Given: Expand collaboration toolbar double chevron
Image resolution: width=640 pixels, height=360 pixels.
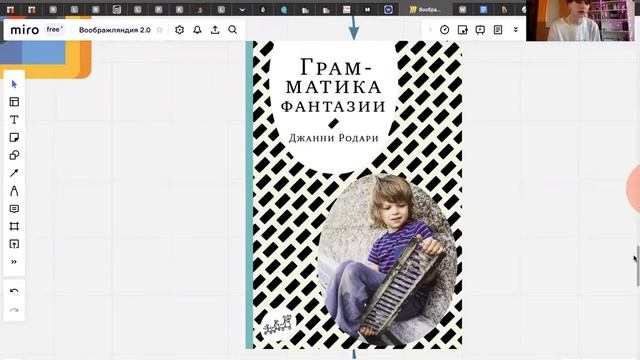Looking at the screenshot, I should tap(516, 30).
